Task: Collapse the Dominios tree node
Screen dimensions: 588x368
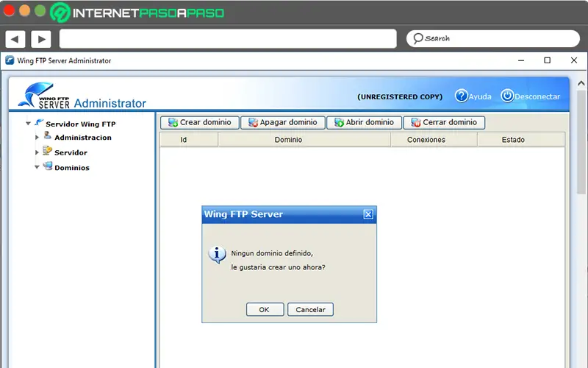Action: pos(37,167)
